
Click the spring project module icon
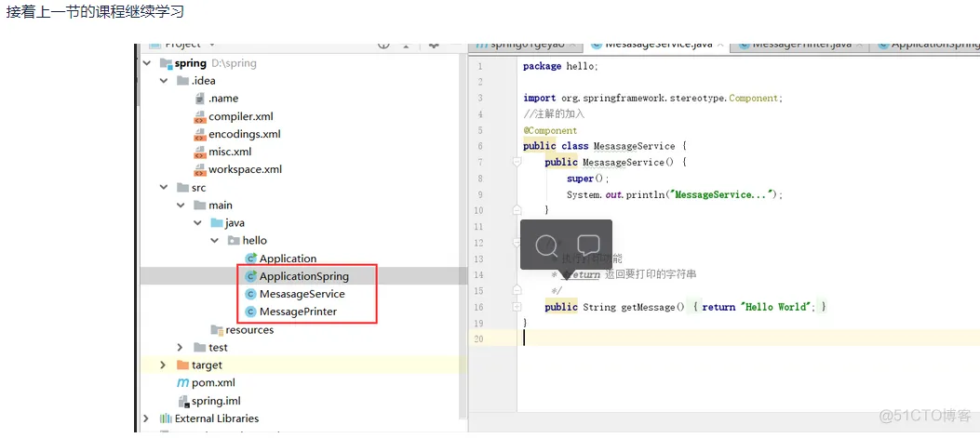pos(166,62)
